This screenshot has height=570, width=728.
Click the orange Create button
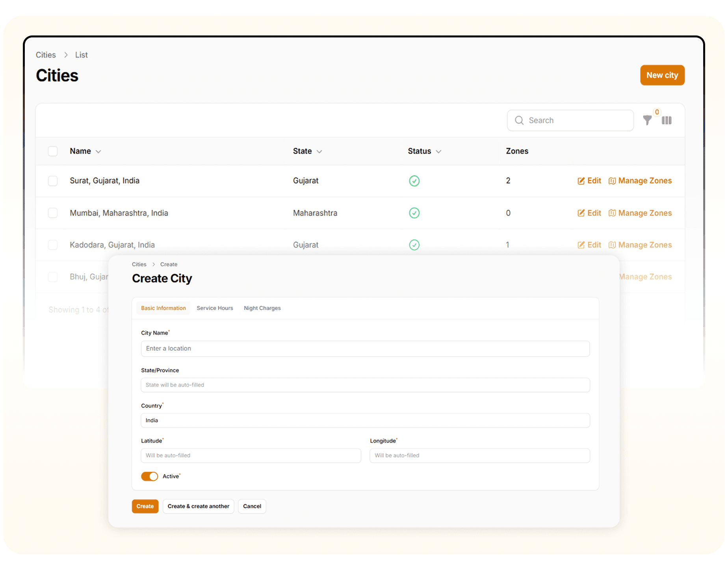pos(145,506)
